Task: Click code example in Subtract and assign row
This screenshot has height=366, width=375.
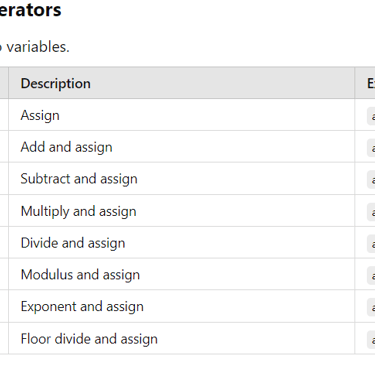Action: point(371,179)
